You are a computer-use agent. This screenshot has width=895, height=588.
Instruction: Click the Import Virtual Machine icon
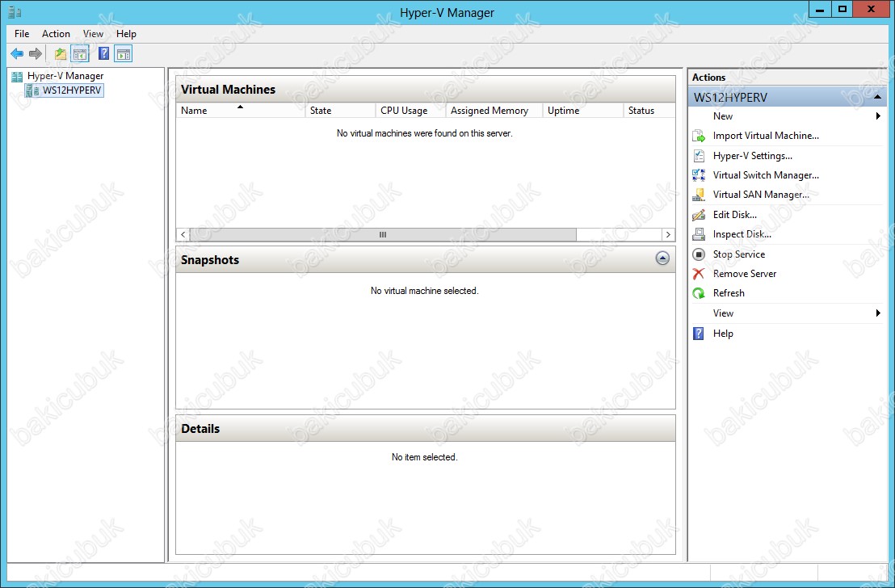pyautogui.click(x=699, y=136)
